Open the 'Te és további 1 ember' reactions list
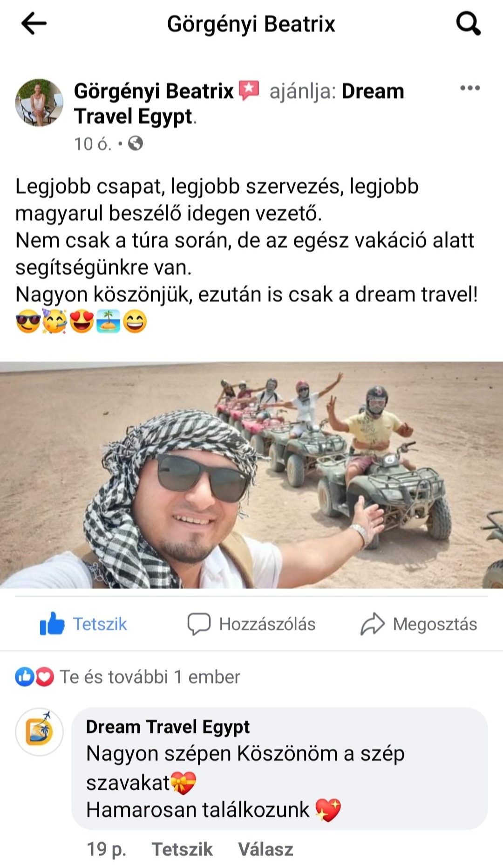The height and width of the screenshot is (868, 503). tap(150, 677)
